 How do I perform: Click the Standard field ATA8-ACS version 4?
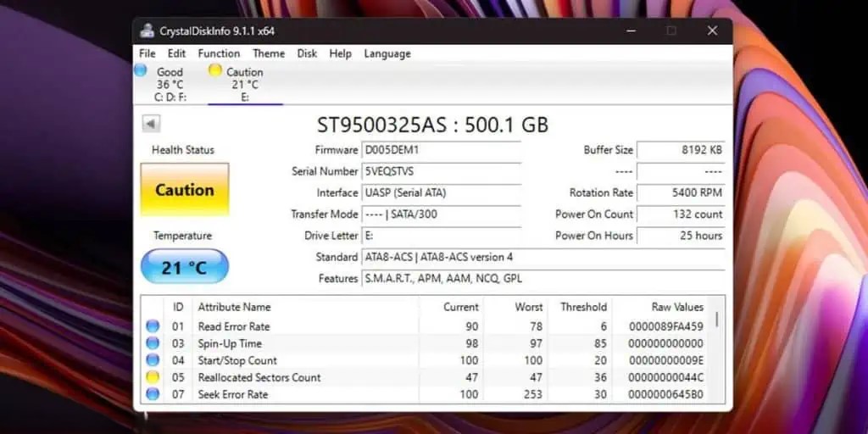[x=543, y=257]
